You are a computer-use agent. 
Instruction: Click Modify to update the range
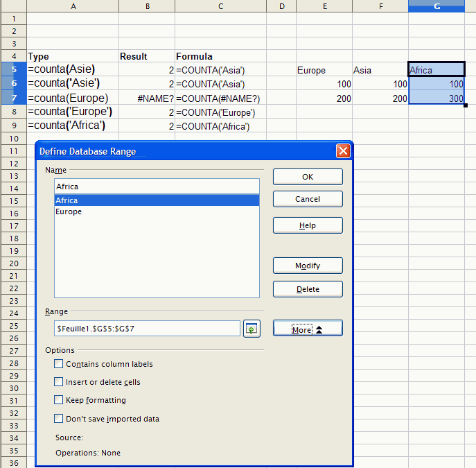coord(308,266)
